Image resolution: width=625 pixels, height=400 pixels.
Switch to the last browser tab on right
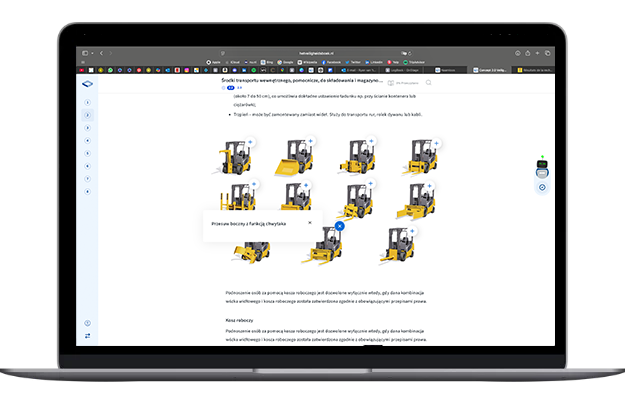pos(531,70)
